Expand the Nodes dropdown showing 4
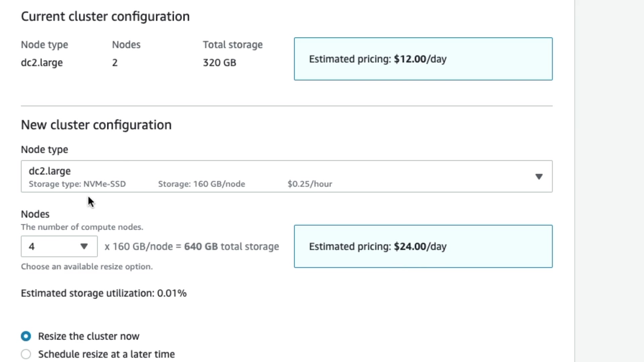 click(x=59, y=247)
